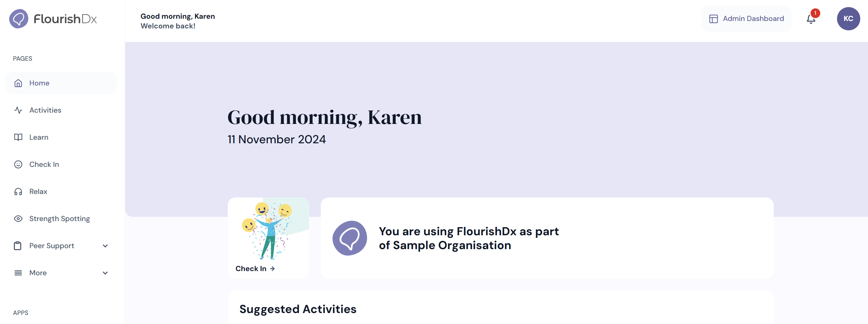Click the FlourishDx logo icon
868x324 pixels.
[18, 18]
